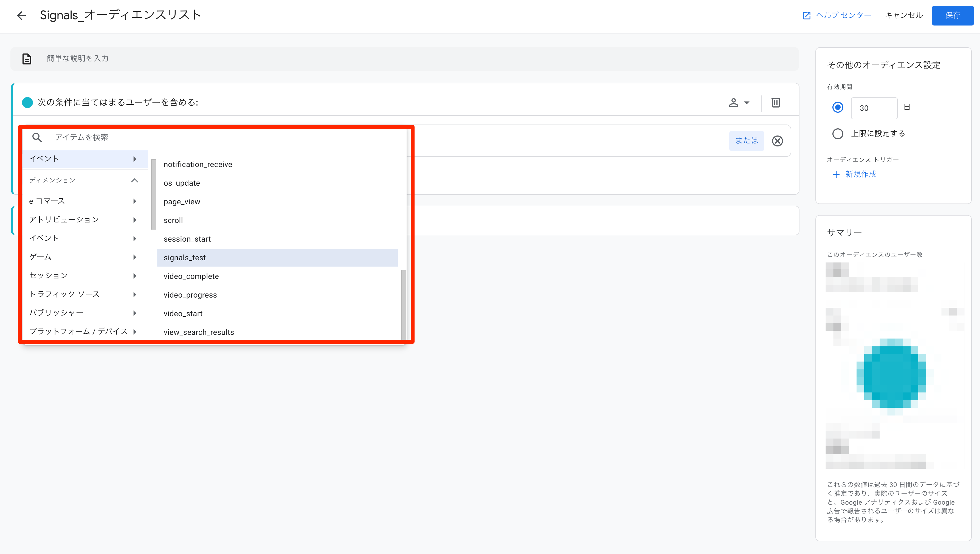Expand the パブリッシャー category
The height and width of the screenshot is (554, 980).
[x=85, y=313]
